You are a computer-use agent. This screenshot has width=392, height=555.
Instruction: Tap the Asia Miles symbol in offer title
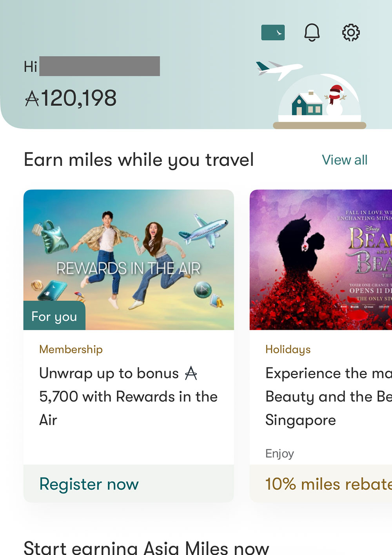(191, 373)
